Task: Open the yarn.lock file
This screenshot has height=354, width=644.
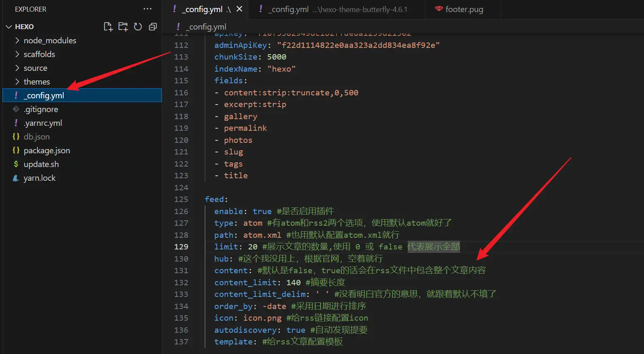Action: 40,178
